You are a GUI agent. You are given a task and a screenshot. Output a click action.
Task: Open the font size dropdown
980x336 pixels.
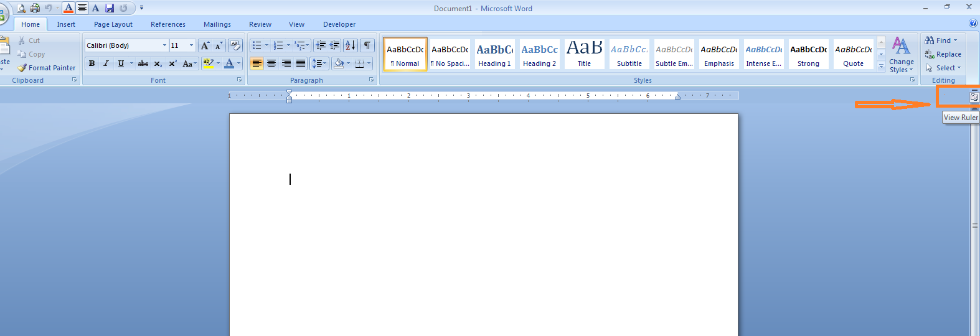point(191,45)
